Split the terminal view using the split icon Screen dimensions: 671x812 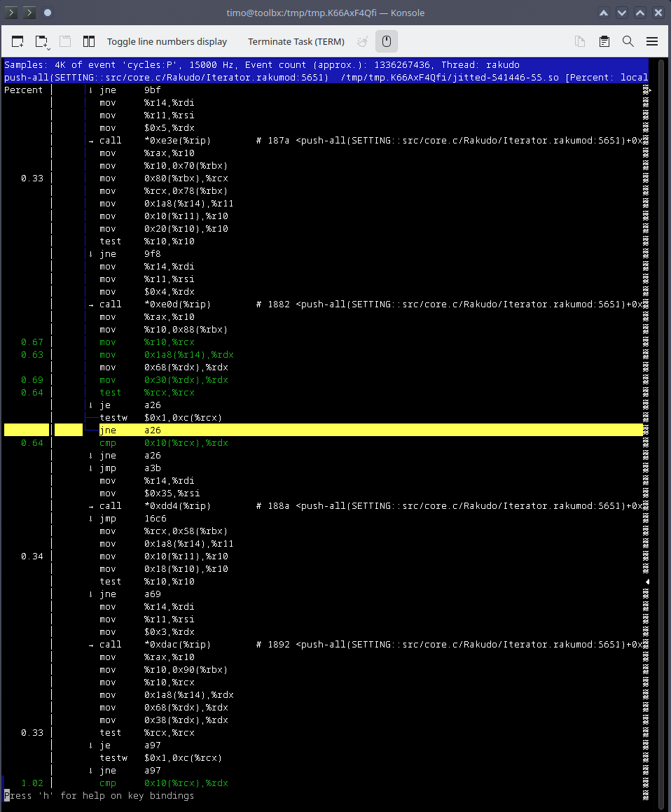point(89,41)
